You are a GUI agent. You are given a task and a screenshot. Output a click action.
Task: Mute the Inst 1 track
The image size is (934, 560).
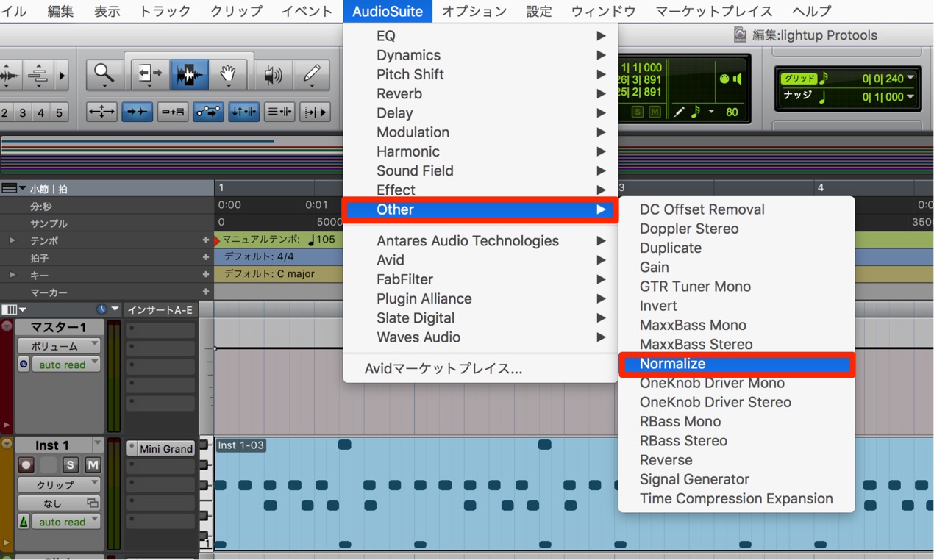(93, 464)
